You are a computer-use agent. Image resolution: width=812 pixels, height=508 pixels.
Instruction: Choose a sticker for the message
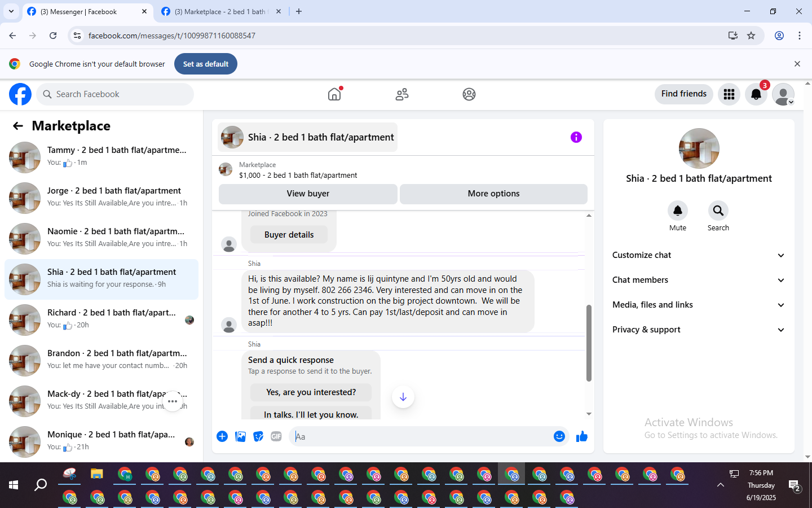pos(258,436)
